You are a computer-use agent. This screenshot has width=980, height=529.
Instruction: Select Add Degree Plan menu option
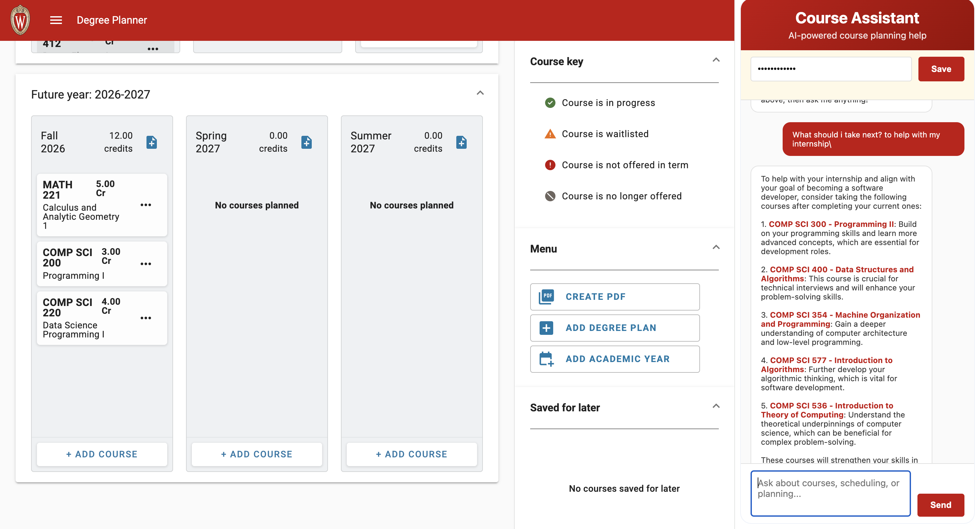[x=614, y=328]
